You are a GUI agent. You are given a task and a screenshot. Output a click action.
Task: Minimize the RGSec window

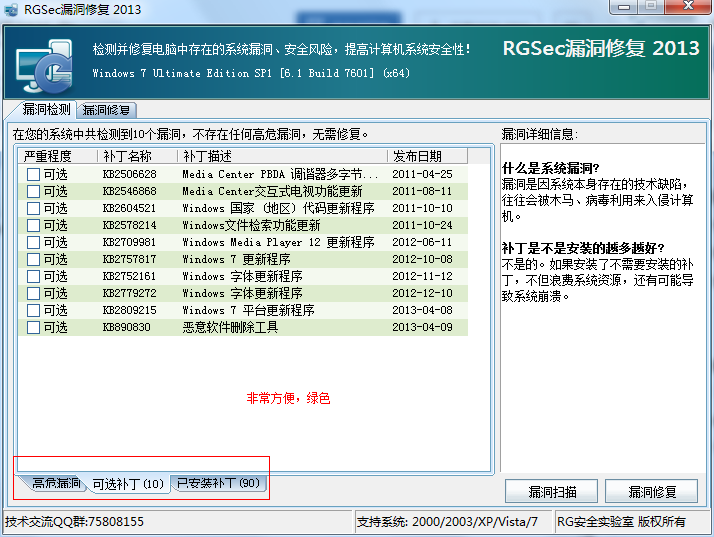coord(624,6)
